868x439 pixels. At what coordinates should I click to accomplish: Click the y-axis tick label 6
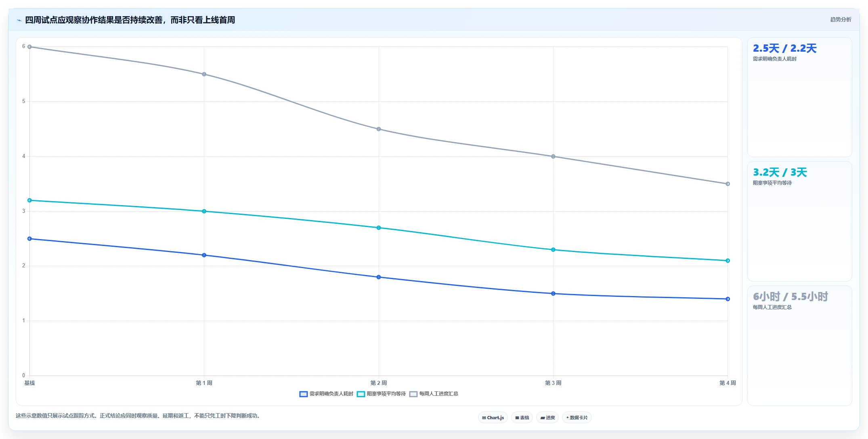pos(23,46)
